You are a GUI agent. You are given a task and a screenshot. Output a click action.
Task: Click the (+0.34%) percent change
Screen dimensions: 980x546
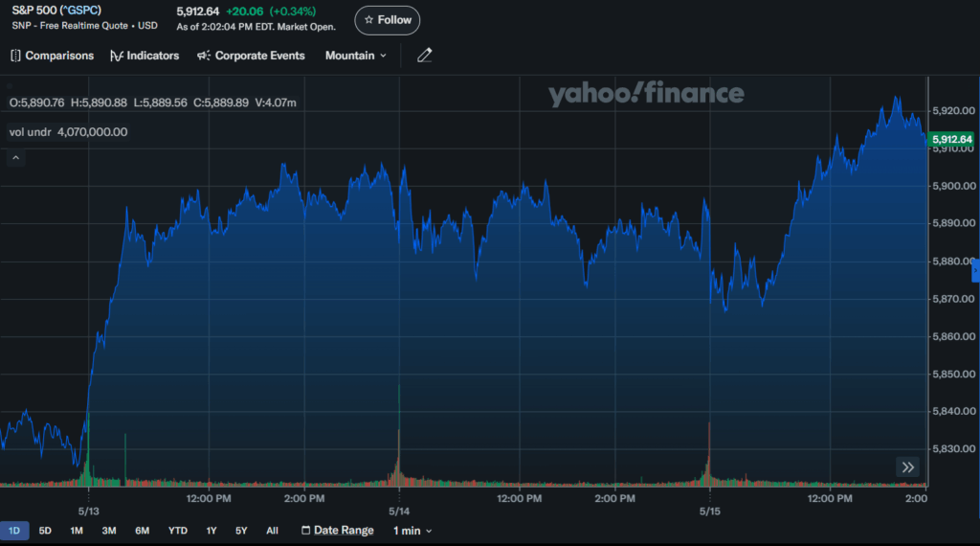coord(293,11)
